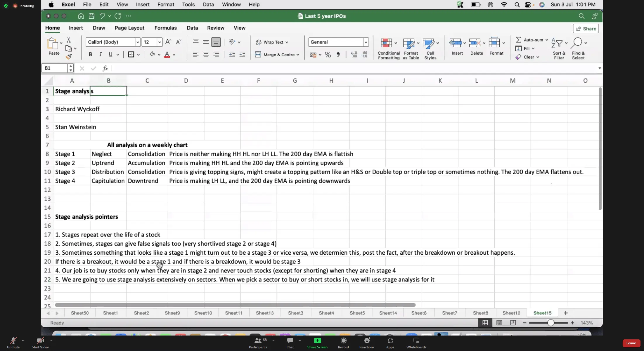The image size is (644, 351).
Task: Click the insert function fx icon
Action: 105,68
